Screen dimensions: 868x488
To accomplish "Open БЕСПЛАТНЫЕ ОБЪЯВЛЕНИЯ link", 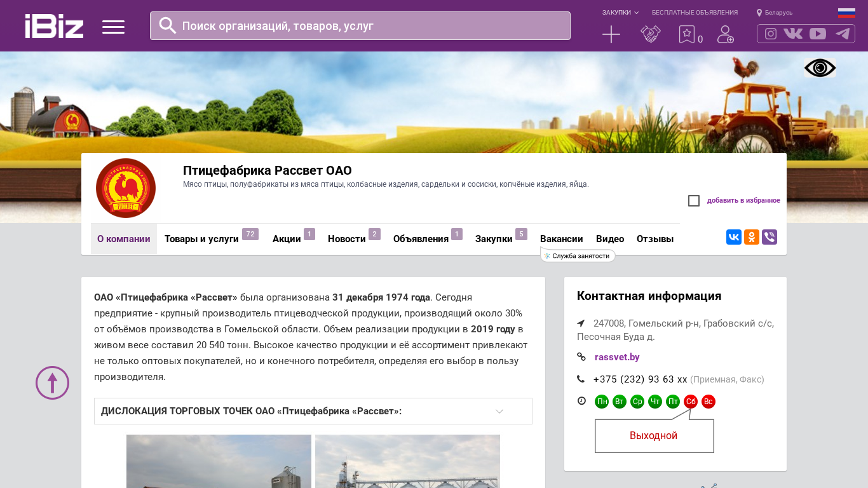I will [695, 13].
